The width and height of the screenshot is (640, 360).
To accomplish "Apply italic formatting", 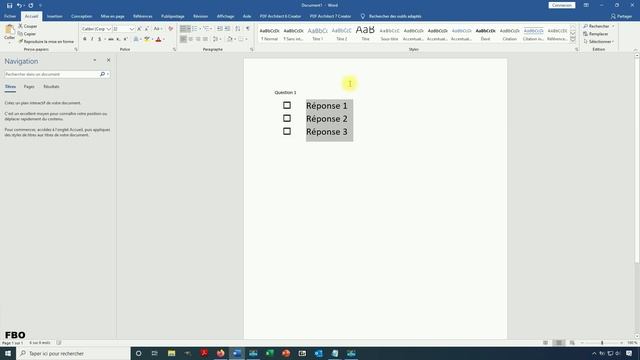I will (x=92, y=39).
